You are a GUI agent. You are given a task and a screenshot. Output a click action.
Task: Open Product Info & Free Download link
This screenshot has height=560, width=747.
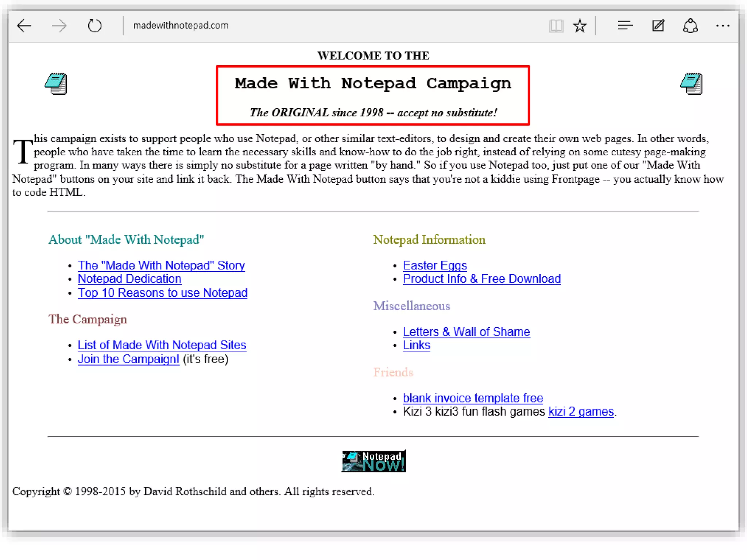click(481, 279)
